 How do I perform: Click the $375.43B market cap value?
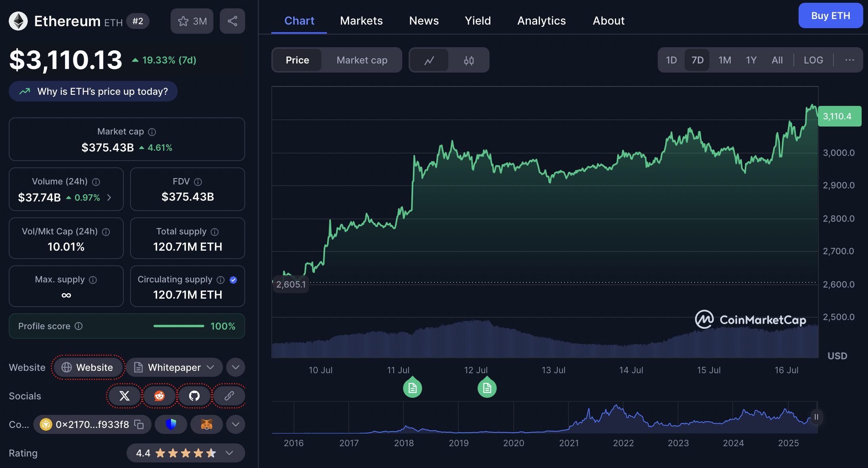coord(108,148)
